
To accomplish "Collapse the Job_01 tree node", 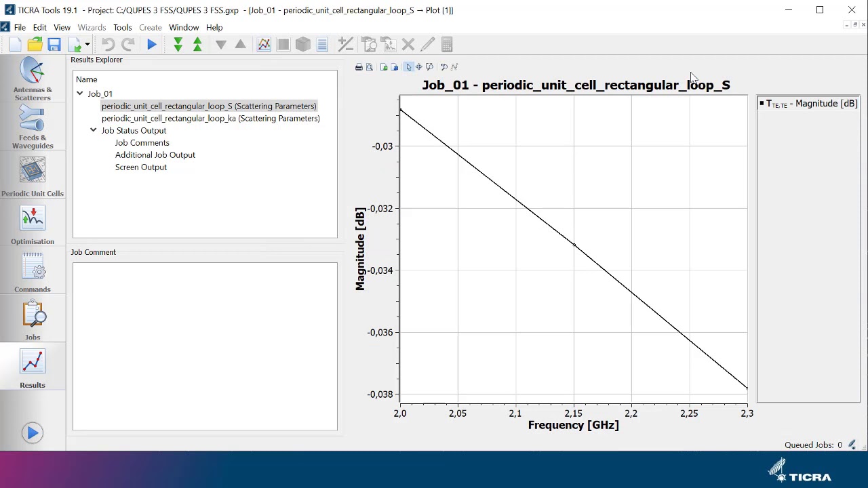I will coord(80,94).
